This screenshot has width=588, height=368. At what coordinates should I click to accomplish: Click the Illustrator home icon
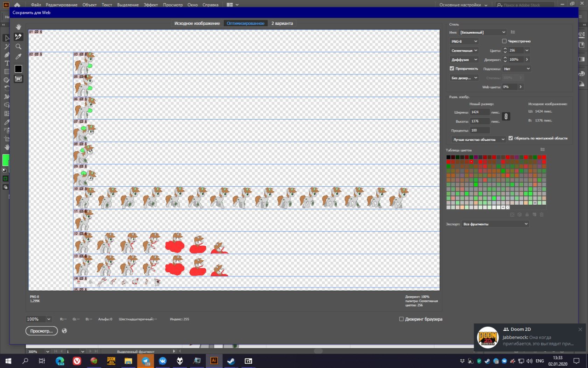17,5
